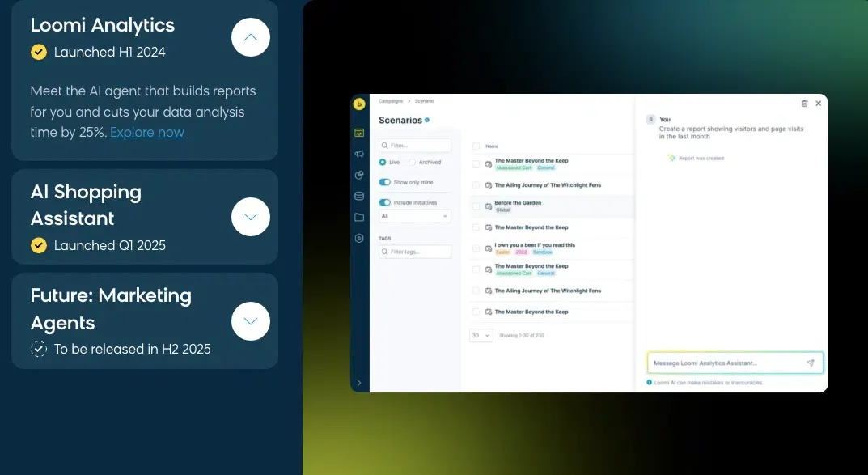Click the pink 2022 tag

[522, 252]
